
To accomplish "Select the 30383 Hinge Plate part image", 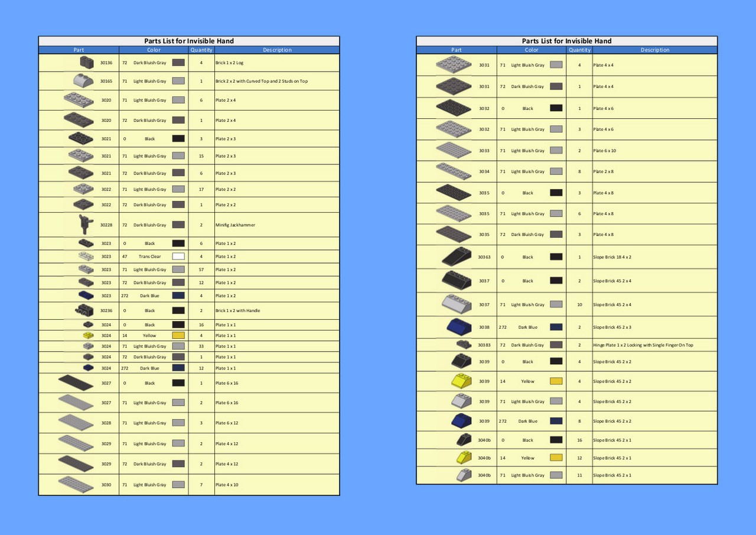I will (x=464, y=345).
